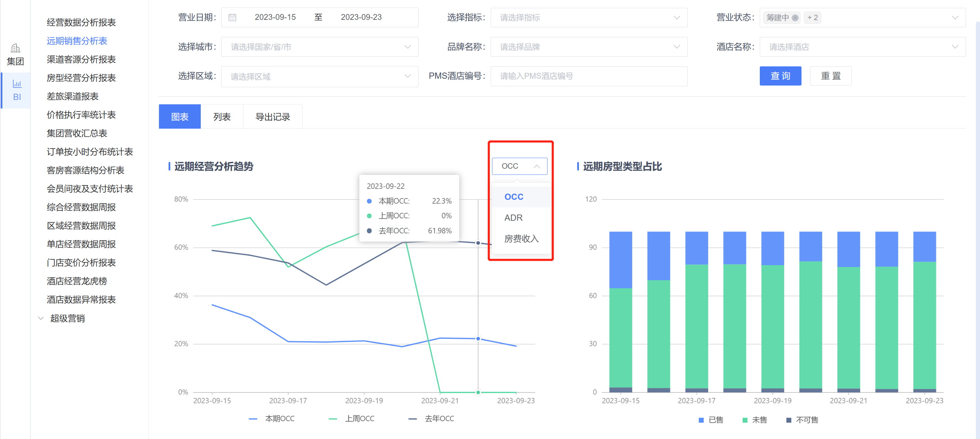Screen dimensions: 980x439
Task: Toggle 已售 series in bar chart legend
Action: tap(711, 419)
